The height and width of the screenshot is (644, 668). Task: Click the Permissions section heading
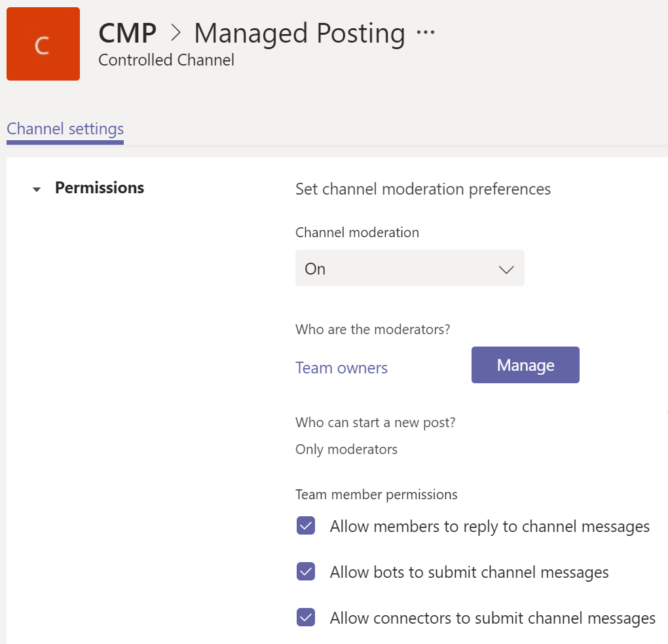(x=100, y=188)
